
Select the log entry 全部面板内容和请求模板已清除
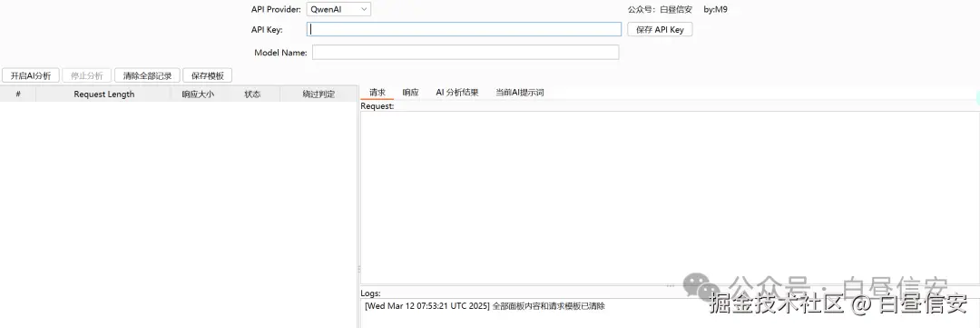click(485, 306)
